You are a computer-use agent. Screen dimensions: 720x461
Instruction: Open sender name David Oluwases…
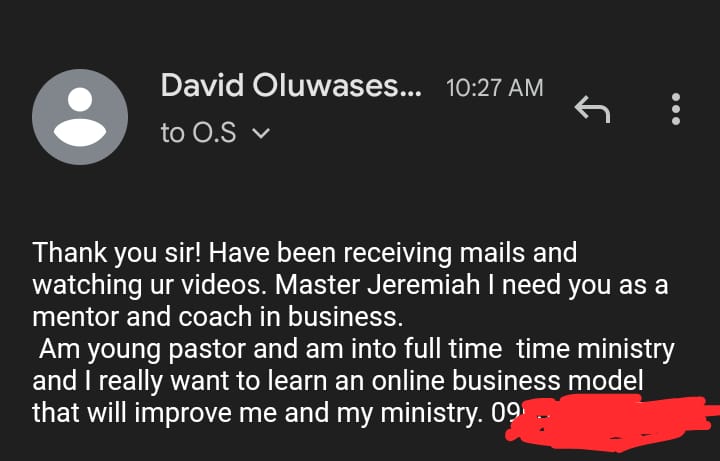click(291, 86)
